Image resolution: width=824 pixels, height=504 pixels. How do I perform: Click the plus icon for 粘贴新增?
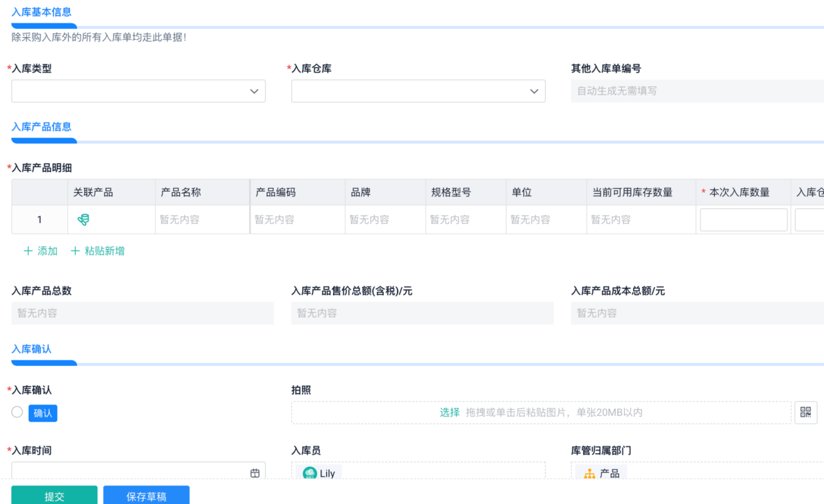click(76, 251)
